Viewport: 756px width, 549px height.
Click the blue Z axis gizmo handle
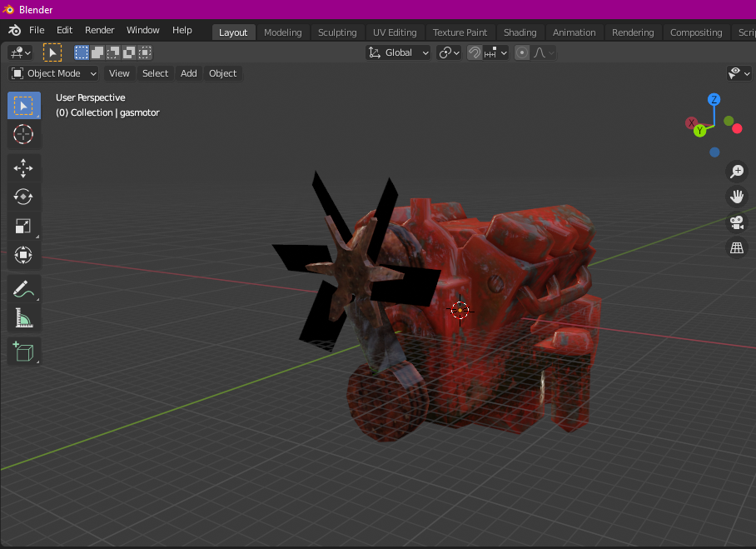pos(714,100)
